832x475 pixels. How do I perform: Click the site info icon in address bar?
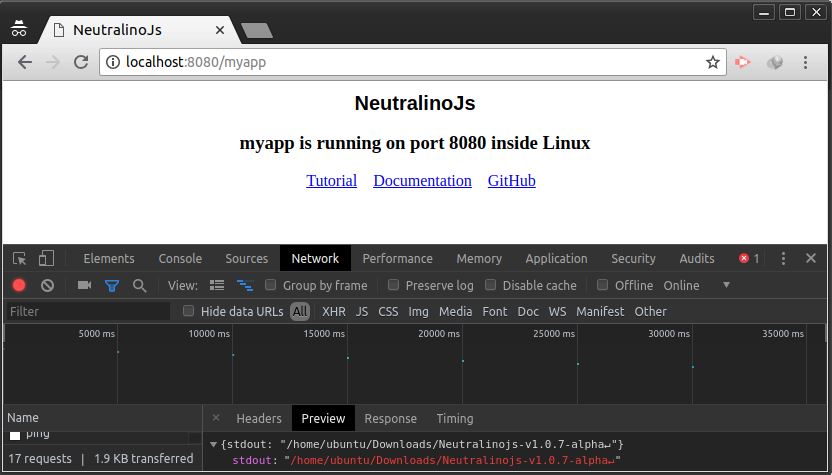click(x=112, y=62)
